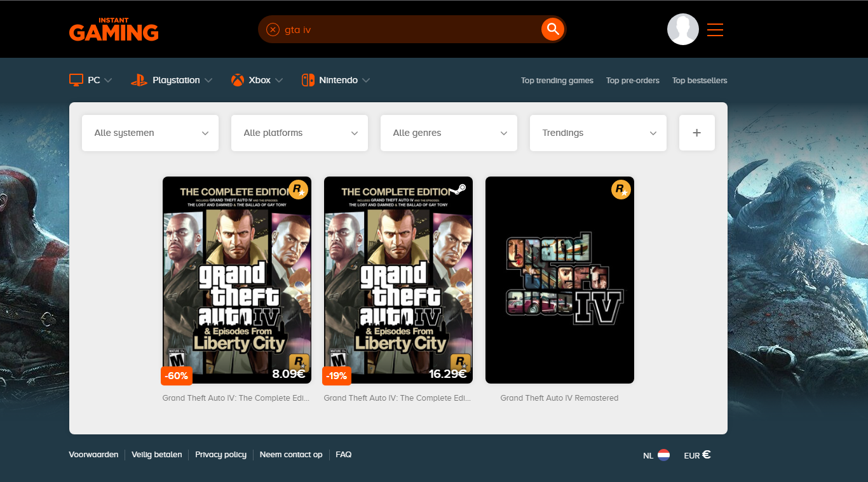Select the Playstation menu label
This screenshot has width=868, height=482.
(x=176, y=81)
